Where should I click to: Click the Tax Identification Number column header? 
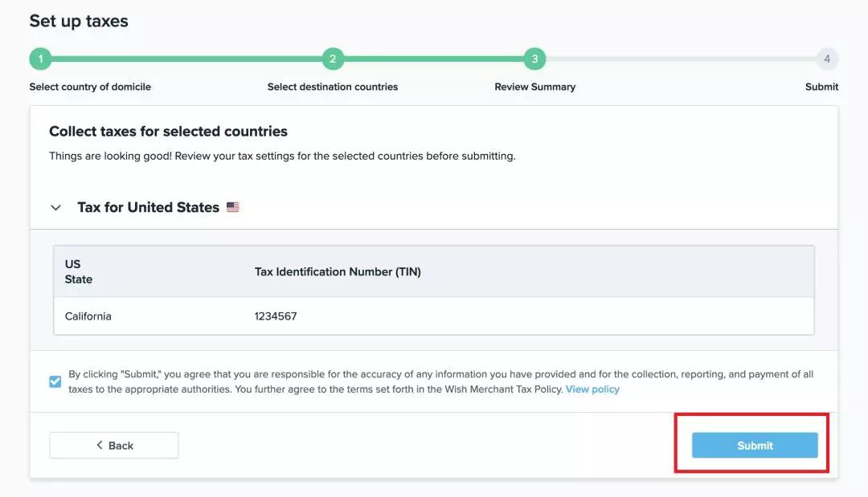point(338,271)
